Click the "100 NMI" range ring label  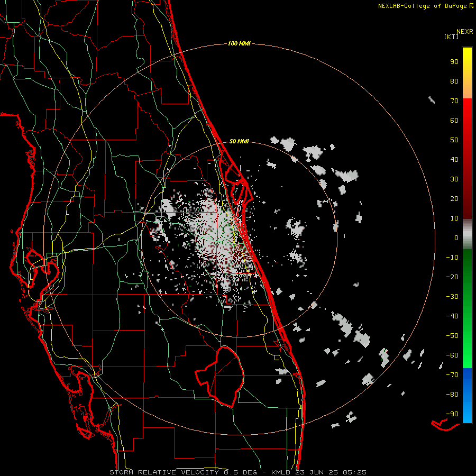tap(239, 44)
